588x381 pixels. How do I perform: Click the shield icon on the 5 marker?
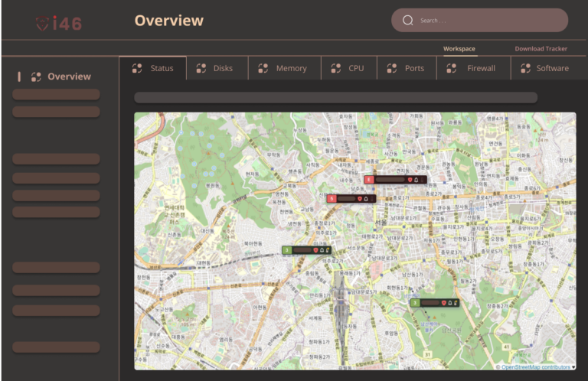[x=360, y=199]
